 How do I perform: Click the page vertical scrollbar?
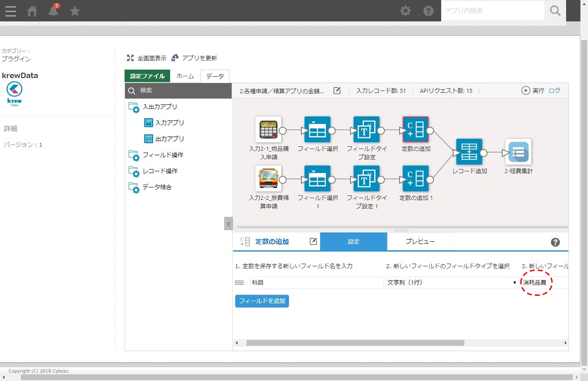point(584,202)
